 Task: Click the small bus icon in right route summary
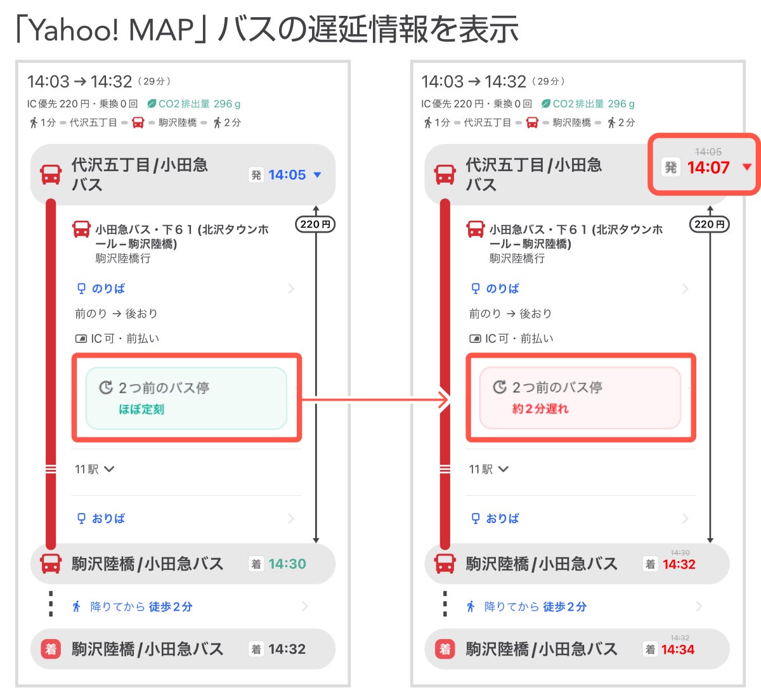(532, 122)
